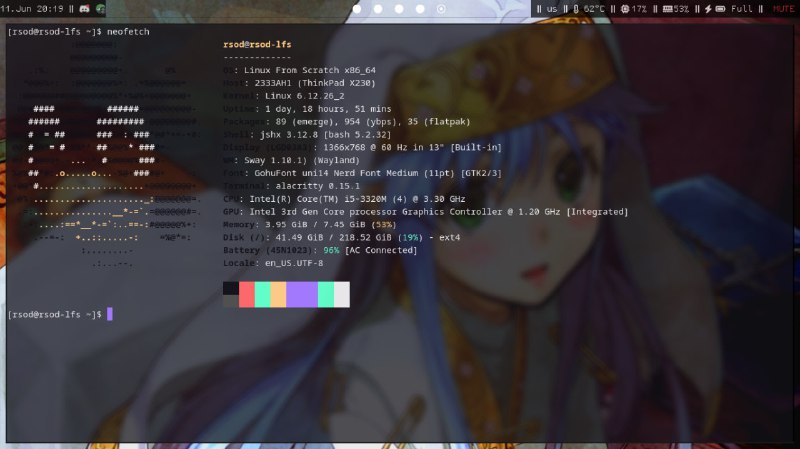Click the 'us' keyboard layout indicator

tap(552, 9)
